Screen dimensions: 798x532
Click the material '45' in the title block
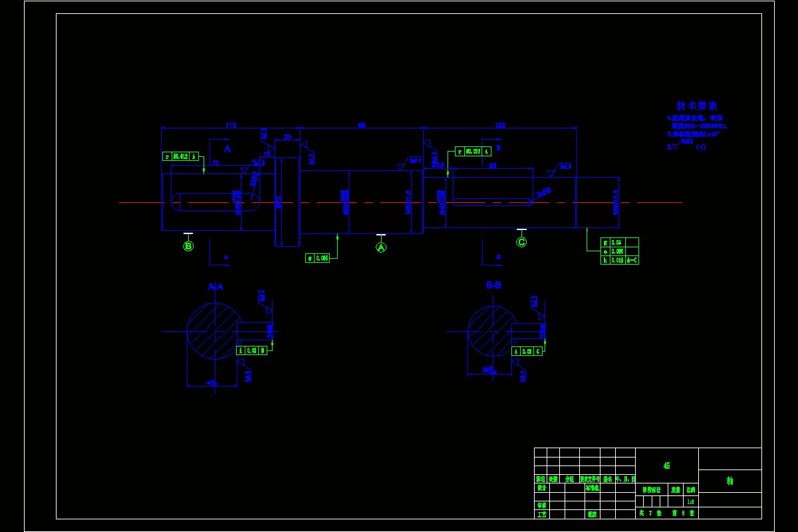(667, 465)
